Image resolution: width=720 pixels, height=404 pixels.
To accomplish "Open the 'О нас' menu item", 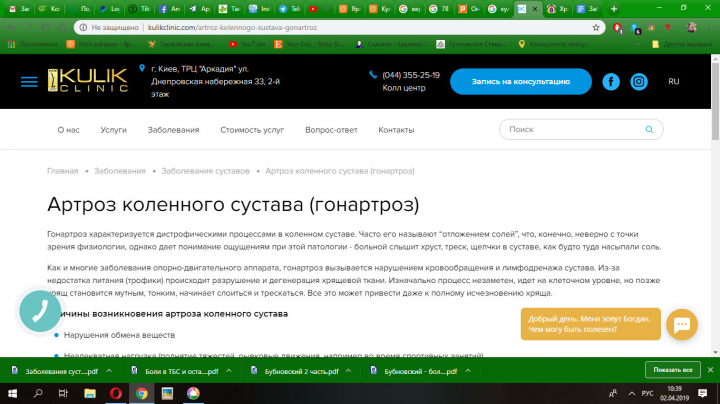I will coord(68,130).
